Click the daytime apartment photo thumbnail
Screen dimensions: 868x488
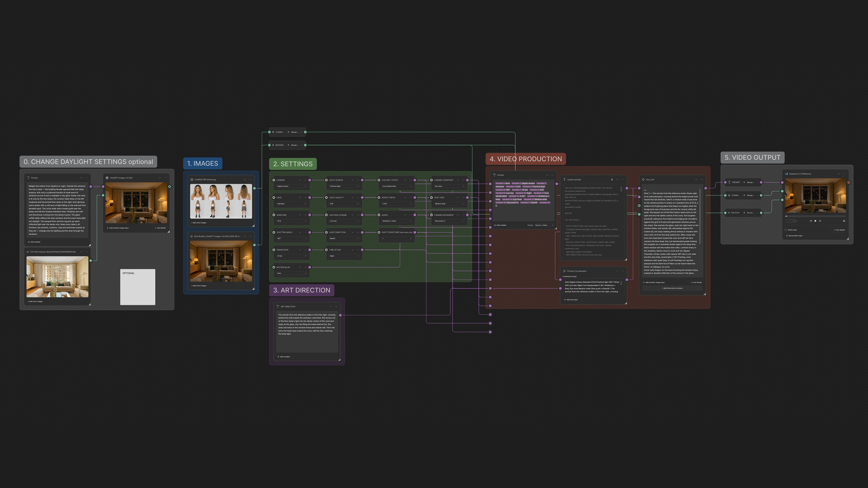(57, 277)
